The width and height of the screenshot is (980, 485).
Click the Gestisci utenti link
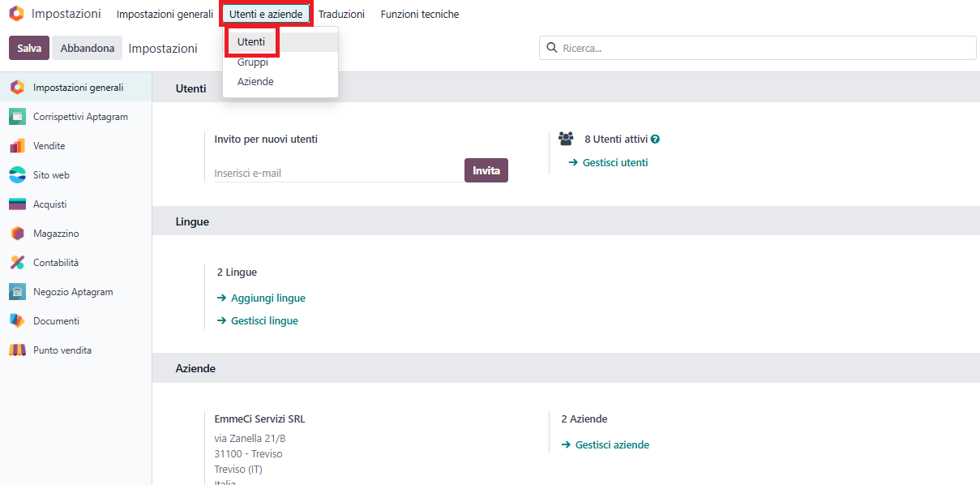coord(608,162)
